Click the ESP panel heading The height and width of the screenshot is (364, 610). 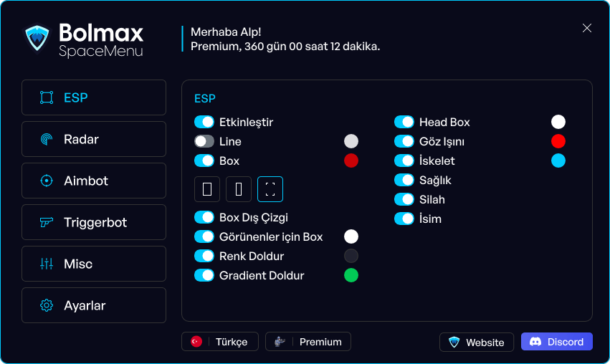click(204, 98)
